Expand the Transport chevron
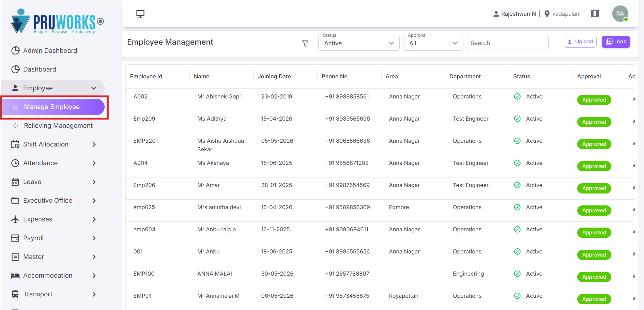This screenshot has height=310, width=644. tap(94, 294)
